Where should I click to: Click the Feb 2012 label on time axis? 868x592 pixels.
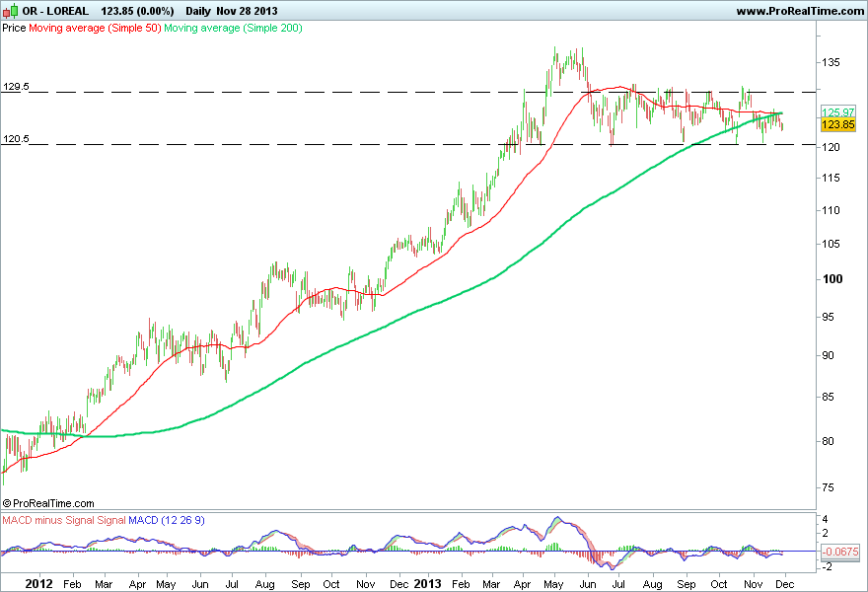[x=72, y=584]
